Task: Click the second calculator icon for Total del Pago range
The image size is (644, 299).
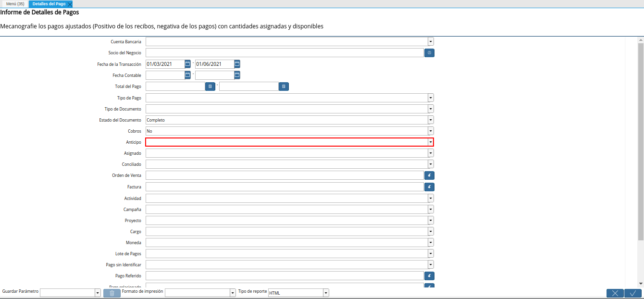Action: (284, 87)
